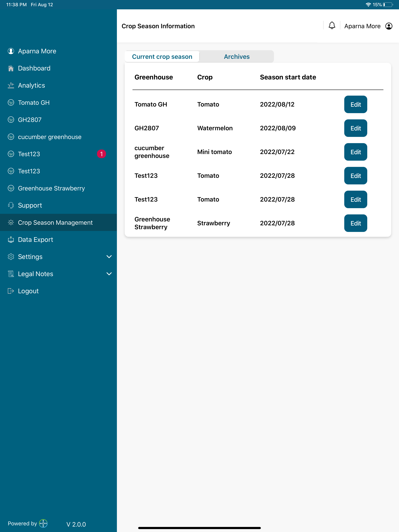Viewport: 399px width, 532px height.
Task: Switch to the Archives tab
Action: (237, 56)
